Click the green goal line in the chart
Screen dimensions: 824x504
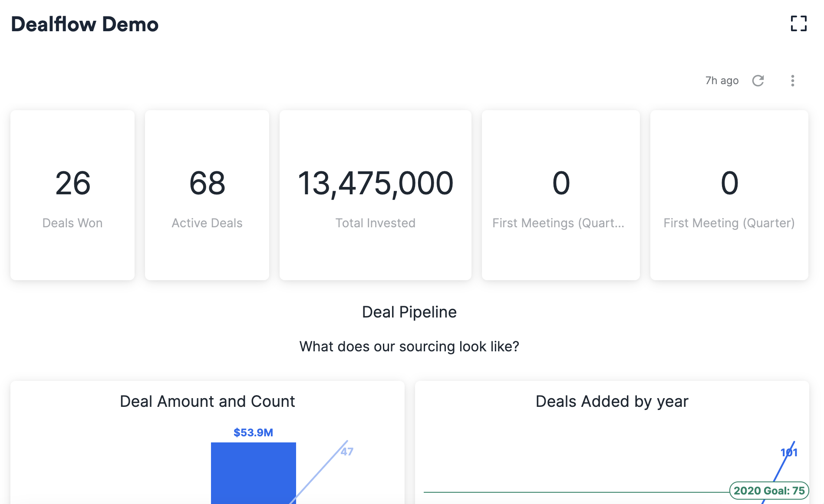pos(564,492)
